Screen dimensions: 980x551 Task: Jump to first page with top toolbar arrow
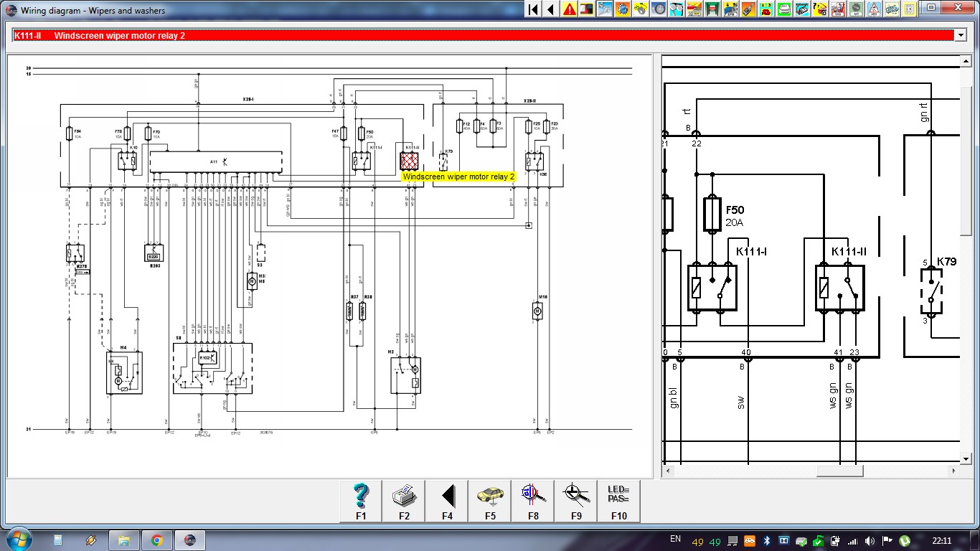pos(533,9)
